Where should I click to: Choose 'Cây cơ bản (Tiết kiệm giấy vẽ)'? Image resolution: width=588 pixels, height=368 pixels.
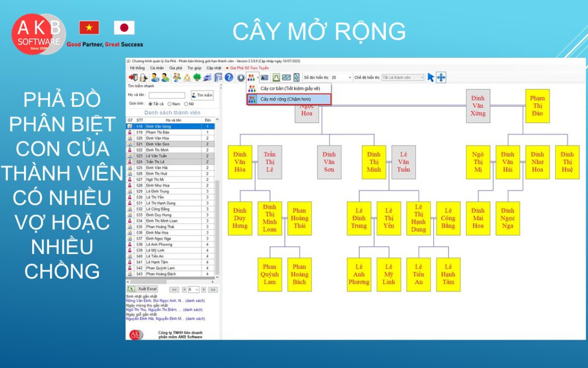click(289, 89)
